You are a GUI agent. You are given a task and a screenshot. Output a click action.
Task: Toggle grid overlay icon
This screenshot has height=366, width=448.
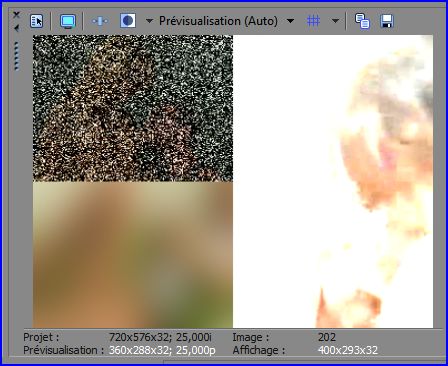[313, 21]
